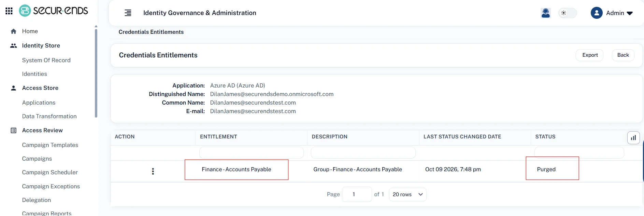Open System Of Record page

46,60
